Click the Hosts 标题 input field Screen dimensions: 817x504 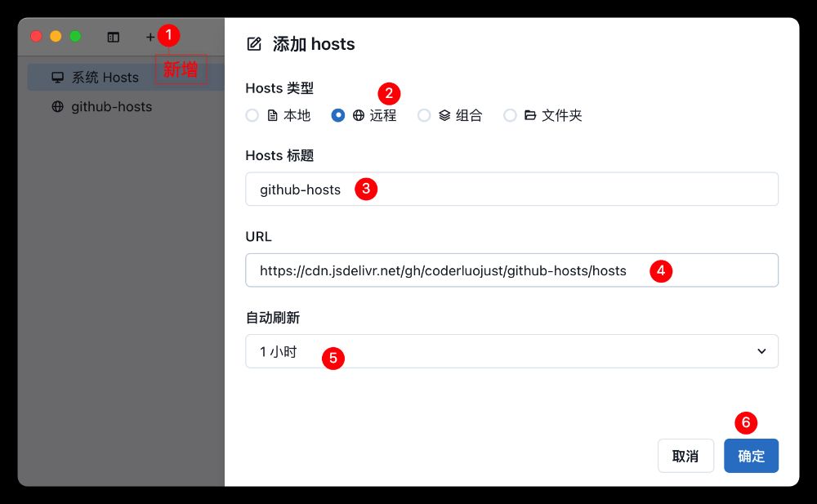pos(511,189)
